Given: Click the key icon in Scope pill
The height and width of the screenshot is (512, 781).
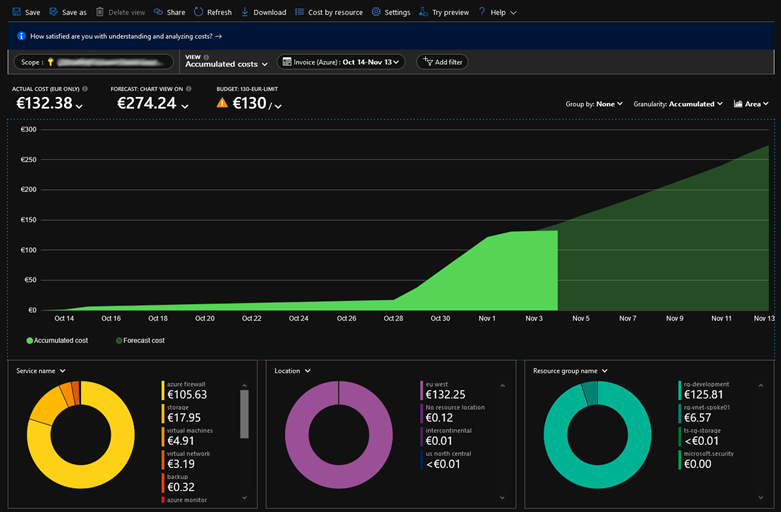Looking at the screenshot, I should coord(50,62).
